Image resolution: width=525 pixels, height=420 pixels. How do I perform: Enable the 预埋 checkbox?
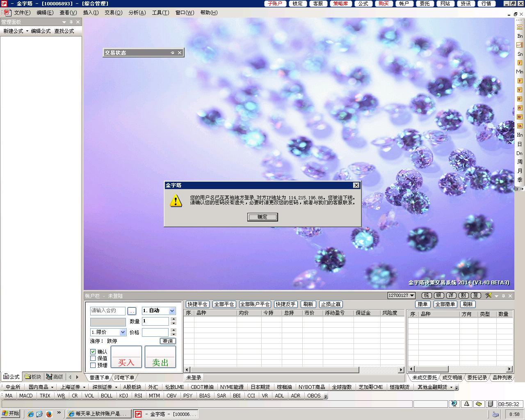pyautogui.click(x=93, y=365)
